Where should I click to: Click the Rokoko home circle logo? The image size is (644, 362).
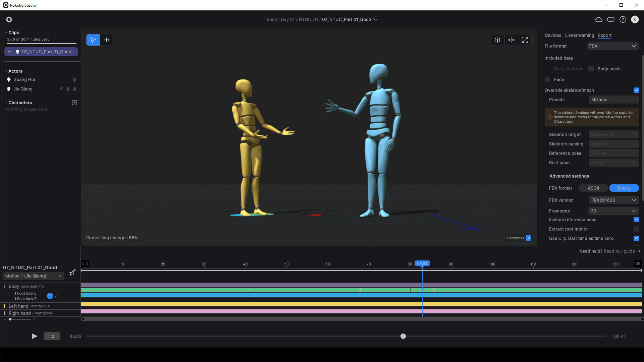(x=9, y=19)
